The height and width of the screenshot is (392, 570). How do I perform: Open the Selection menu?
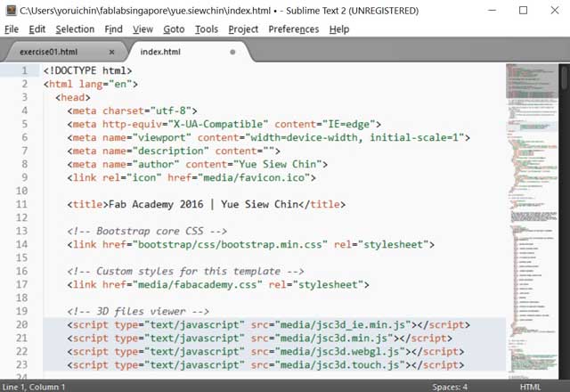75,29
